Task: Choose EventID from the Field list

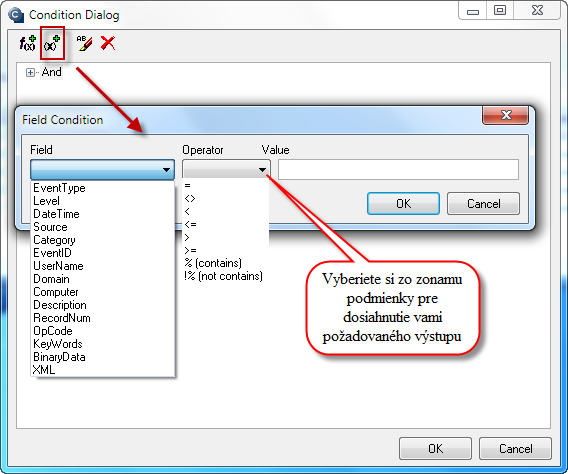Action: pyautogui.click(x=103, y=253)
